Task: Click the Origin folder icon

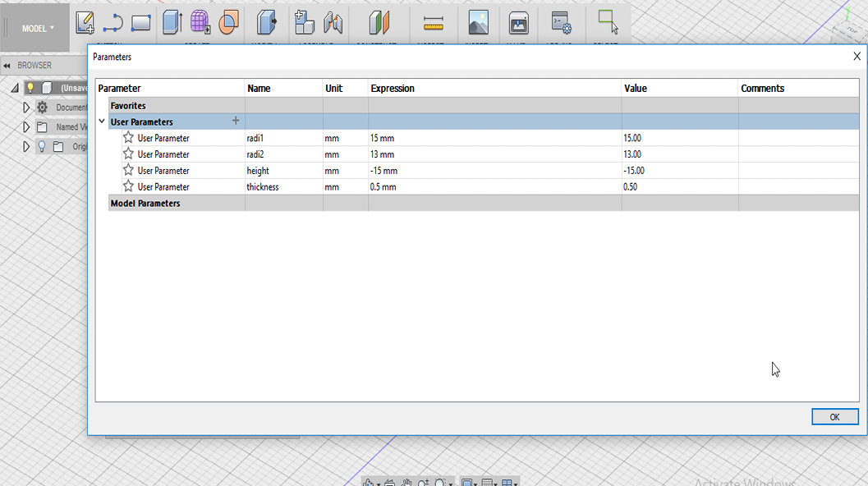Action: [x=58, y=147]
